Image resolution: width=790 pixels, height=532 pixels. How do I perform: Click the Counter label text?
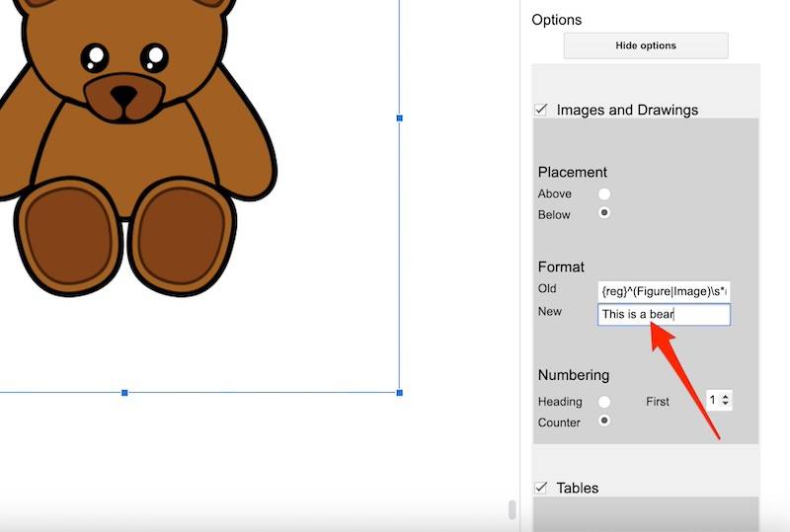[x=559, y=422]
